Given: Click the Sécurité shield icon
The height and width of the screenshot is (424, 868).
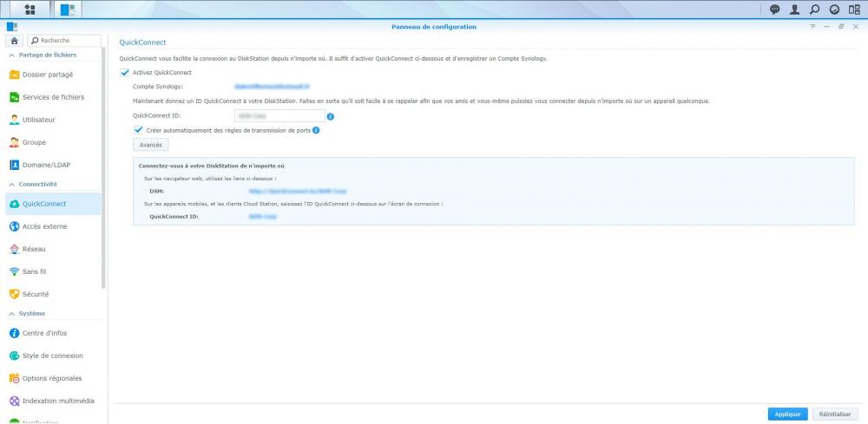Looking at the screenshot, I should coord(15,295).
